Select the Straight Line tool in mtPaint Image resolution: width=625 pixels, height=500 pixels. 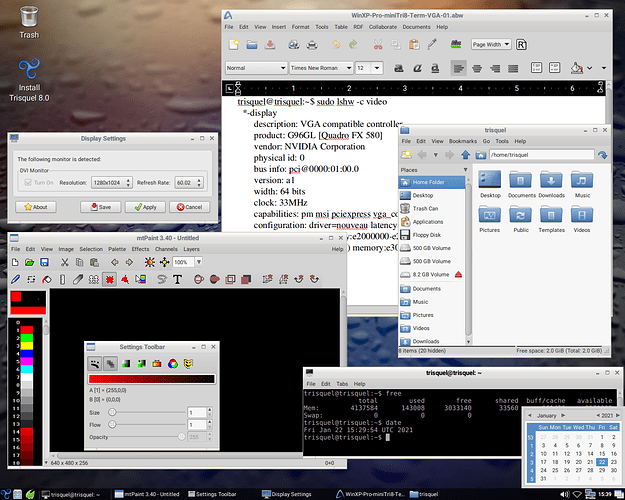coord(62,280)
